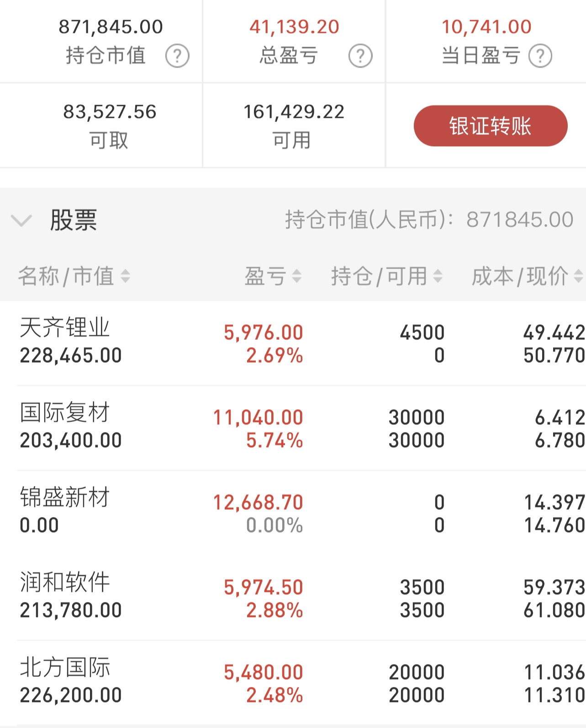Tap 总盈亏 value 41,139.20
The image size is (586, 728).
pos(294,27)
